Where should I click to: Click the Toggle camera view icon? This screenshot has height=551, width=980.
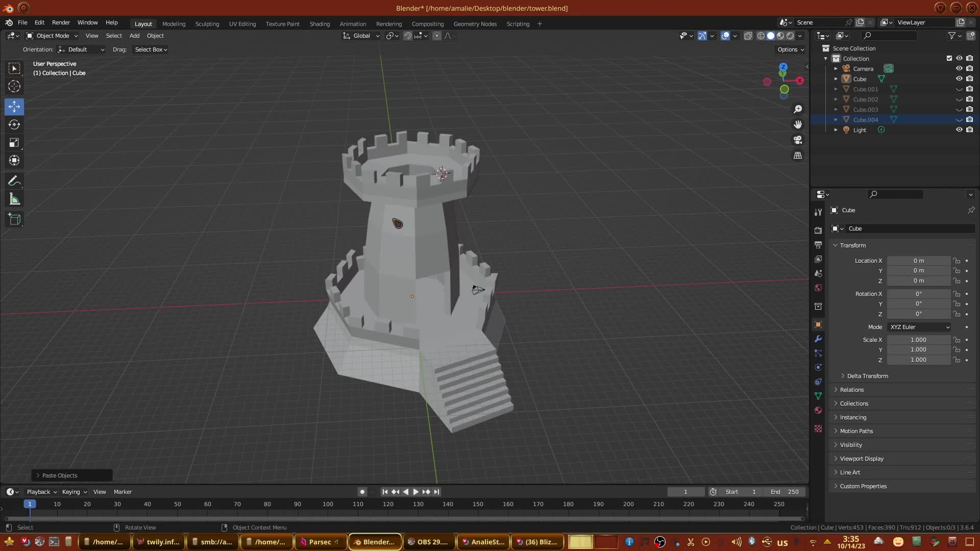pyautogui.click(x=798, y=140)
